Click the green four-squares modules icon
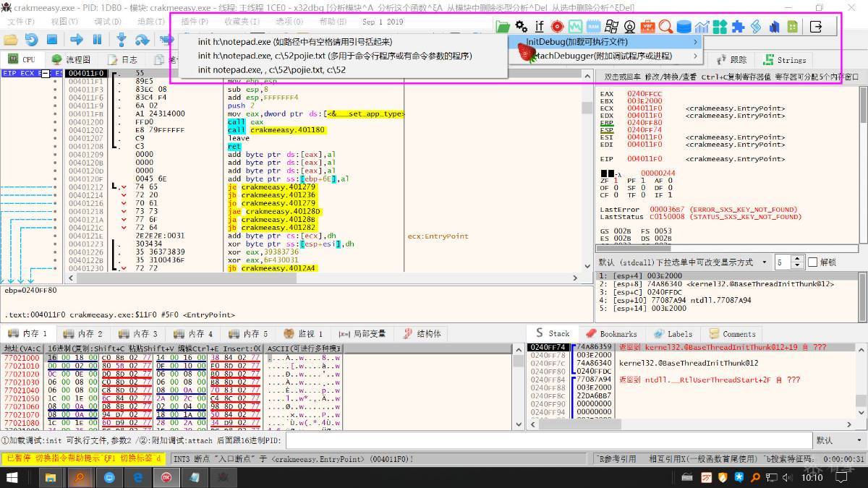 720,27
